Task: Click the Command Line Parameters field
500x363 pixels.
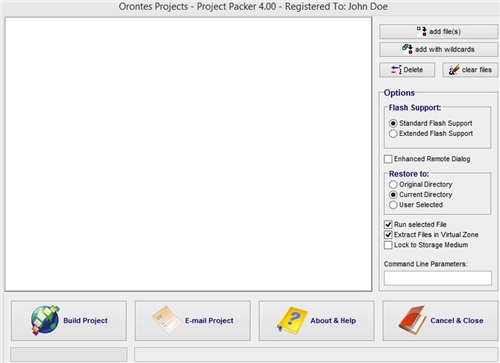Action: [x=438, y=278]
